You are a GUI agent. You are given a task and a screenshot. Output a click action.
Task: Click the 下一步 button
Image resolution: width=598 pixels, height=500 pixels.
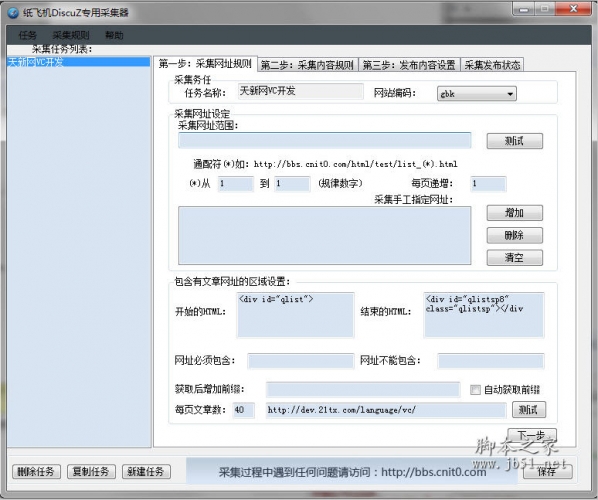coord(532,435)
